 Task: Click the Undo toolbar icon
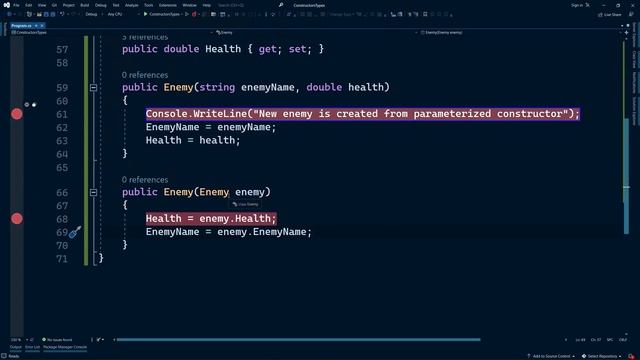62,14
